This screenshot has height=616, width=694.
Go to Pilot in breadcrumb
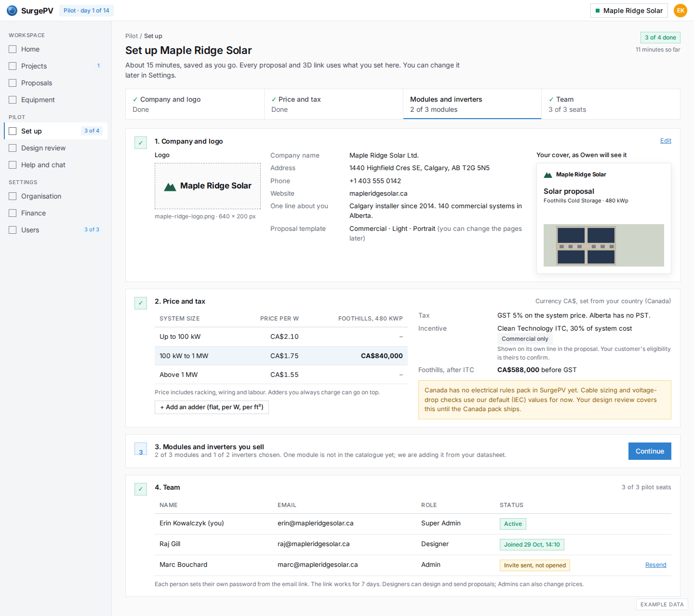[132, 36]
